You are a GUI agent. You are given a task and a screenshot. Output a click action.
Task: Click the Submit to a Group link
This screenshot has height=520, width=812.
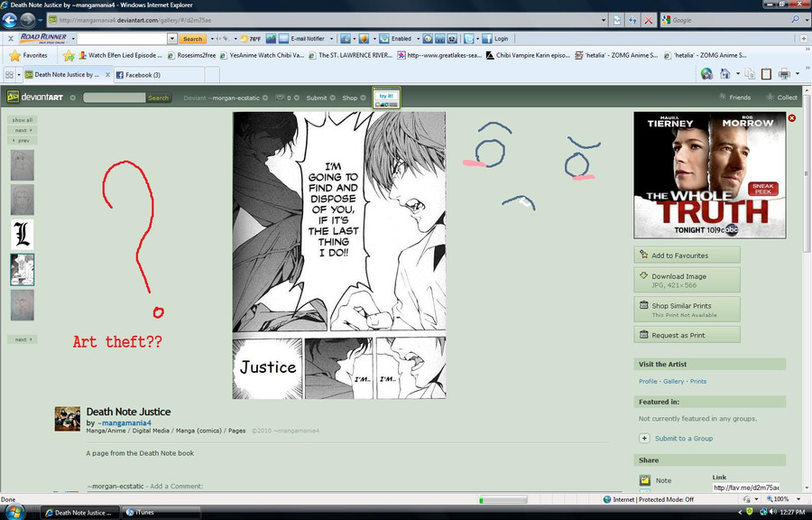coord(684,438)
